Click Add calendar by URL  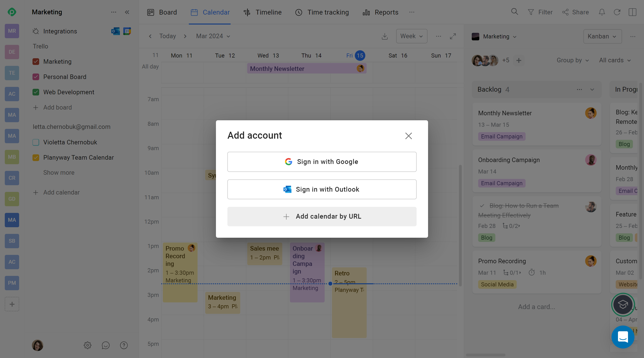322,216
